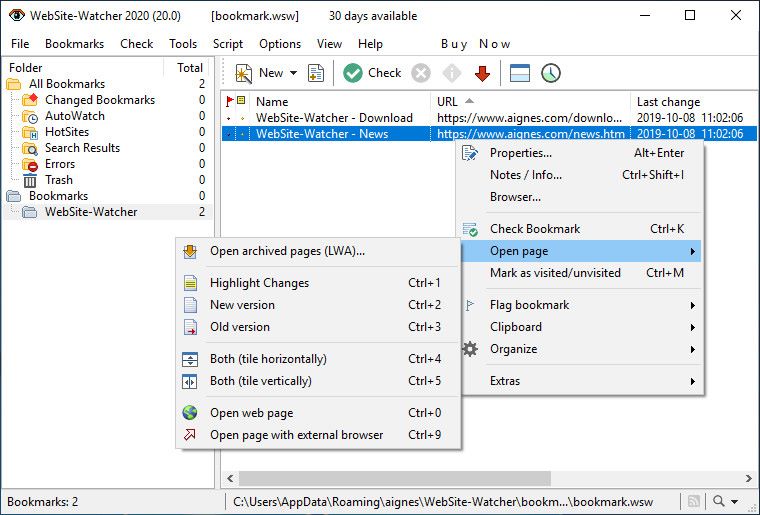The width and height of the screenshot is (760, 515).
Task: Click the grayed-out info diamond icon
Action: tap(452, 74)
